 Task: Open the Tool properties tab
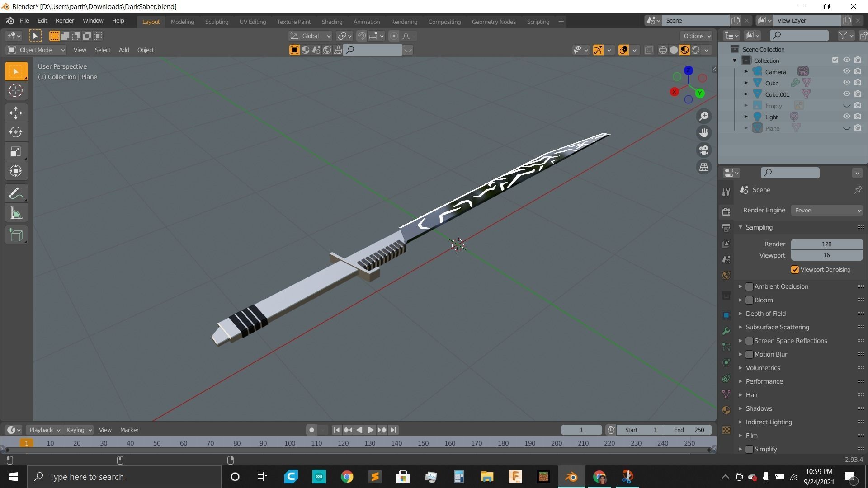tap(726, 192)
